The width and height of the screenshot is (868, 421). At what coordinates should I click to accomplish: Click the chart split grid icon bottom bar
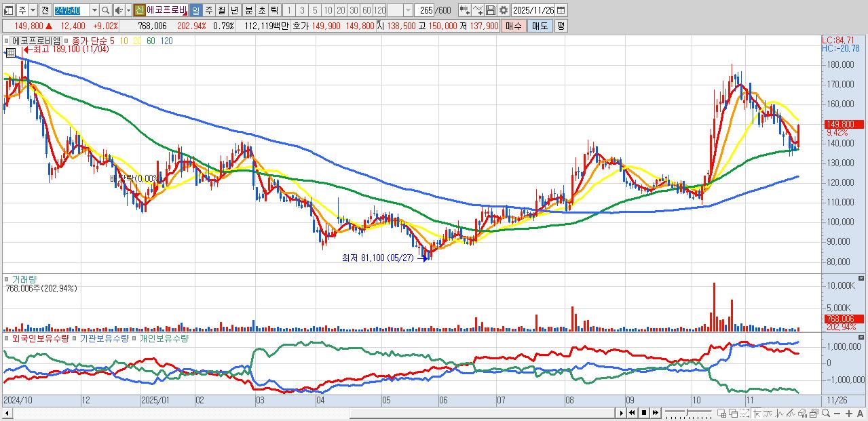coord(721,413)
